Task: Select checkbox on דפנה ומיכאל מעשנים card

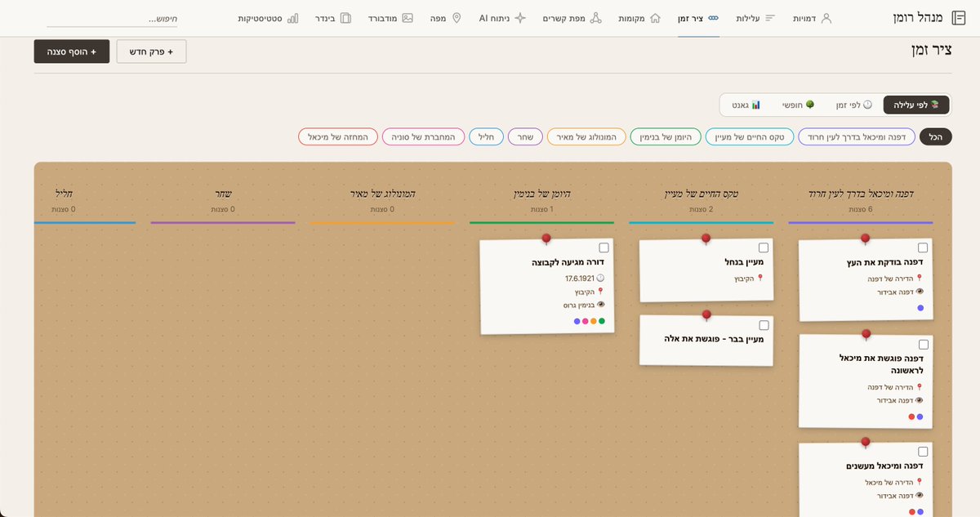Action: click(923, 452)
